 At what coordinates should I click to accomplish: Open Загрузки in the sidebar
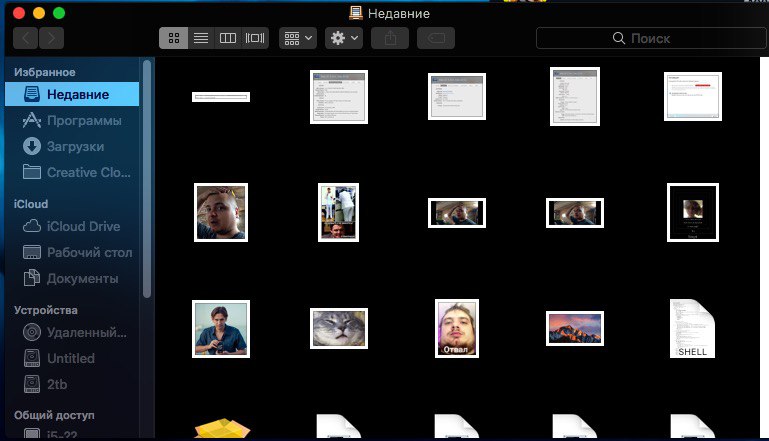[x=72, y=146]
